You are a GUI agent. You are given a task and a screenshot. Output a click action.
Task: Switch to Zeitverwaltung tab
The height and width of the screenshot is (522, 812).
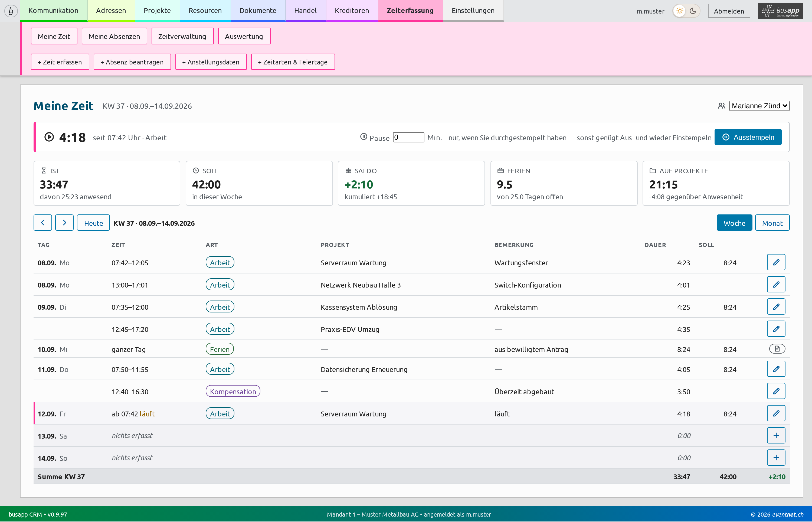coord(182,36)
